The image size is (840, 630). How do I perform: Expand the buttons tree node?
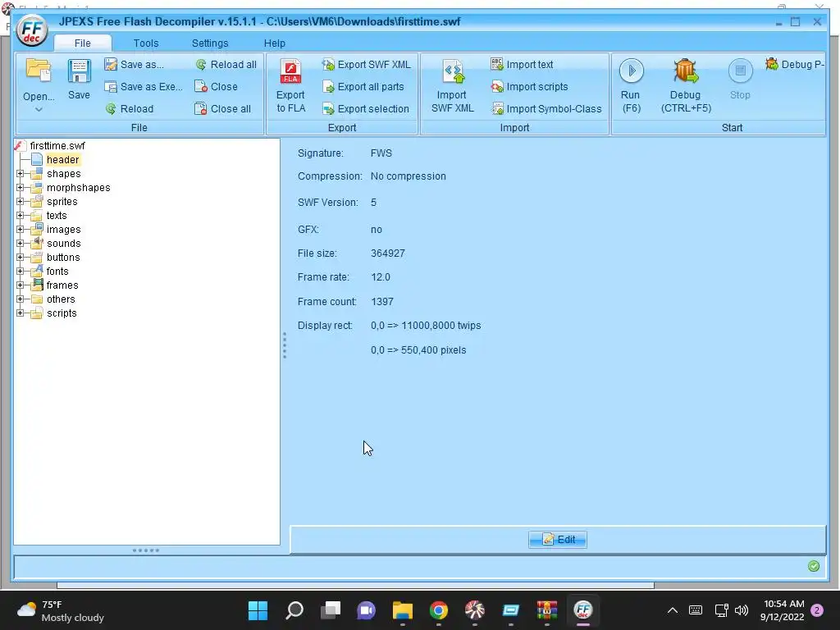(21, 257)
